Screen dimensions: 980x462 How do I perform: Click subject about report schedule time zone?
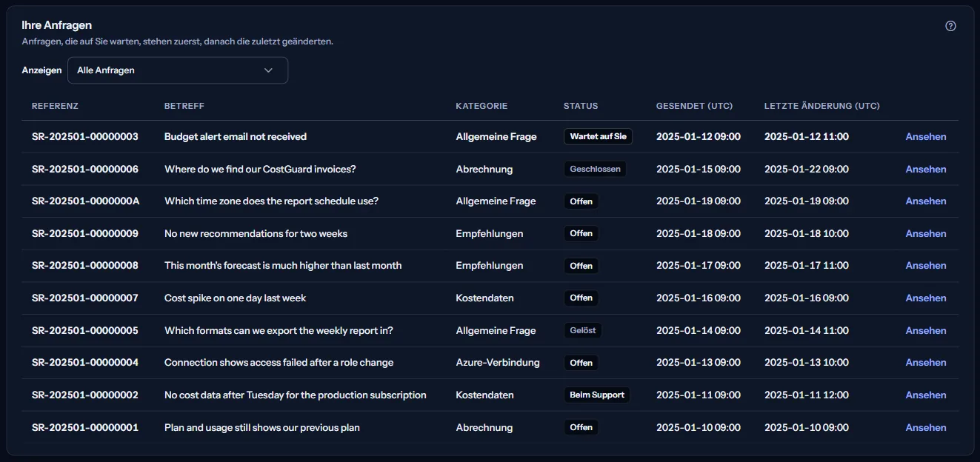click(x=271, y=201)
